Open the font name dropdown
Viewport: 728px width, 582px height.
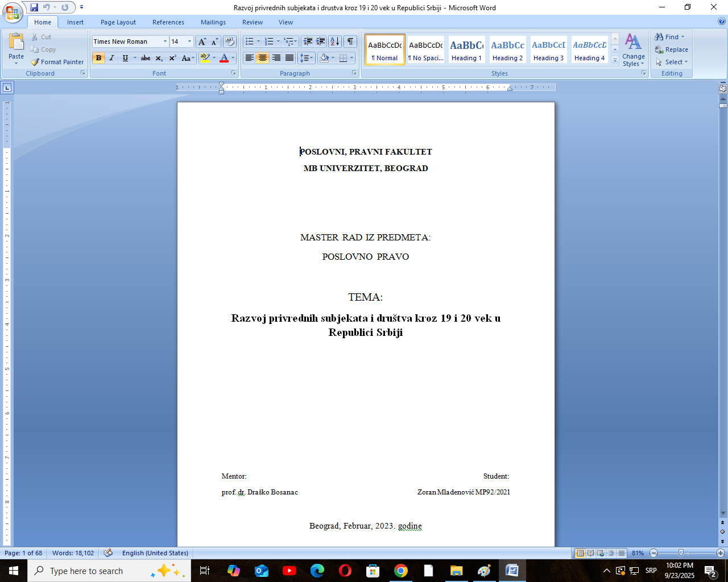tap(166, 41)
